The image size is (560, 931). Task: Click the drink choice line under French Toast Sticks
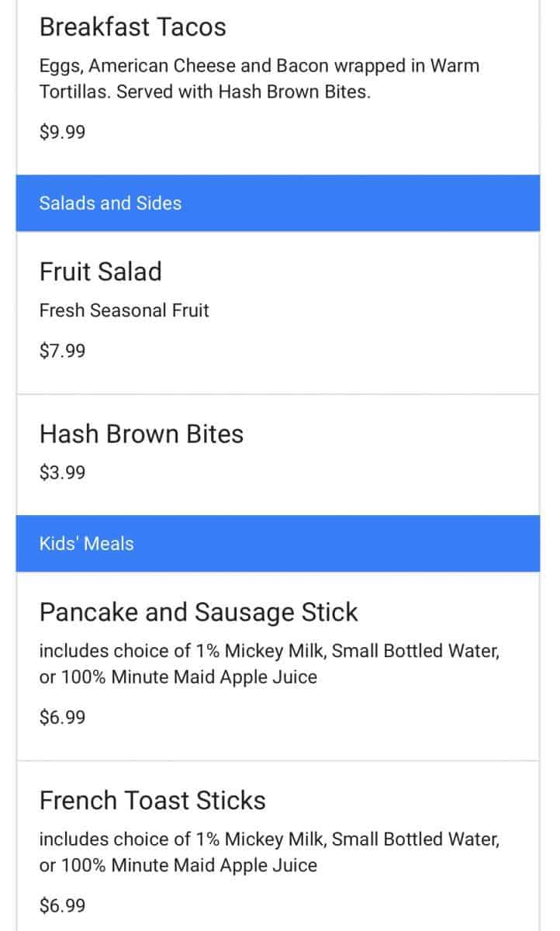tap(269, 839)
